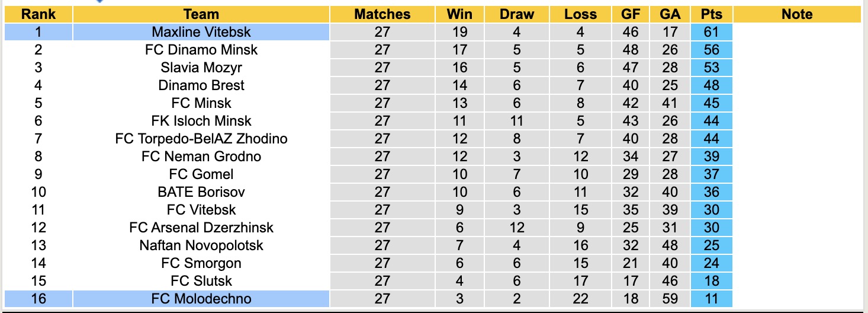The image size is (868, 313).
Task: Click on FC Torpedo-BelAZ Zhodino
Action: click(x=201, y=139)
